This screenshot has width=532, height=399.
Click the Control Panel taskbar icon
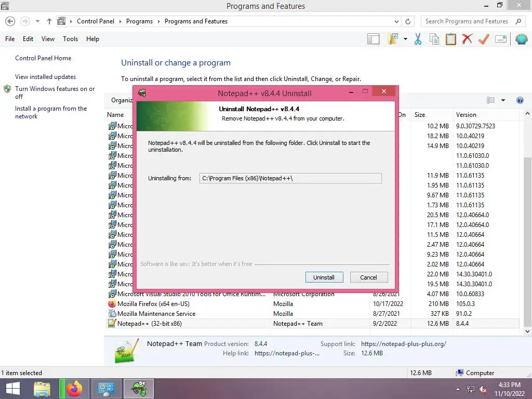[x=106, y=389]
